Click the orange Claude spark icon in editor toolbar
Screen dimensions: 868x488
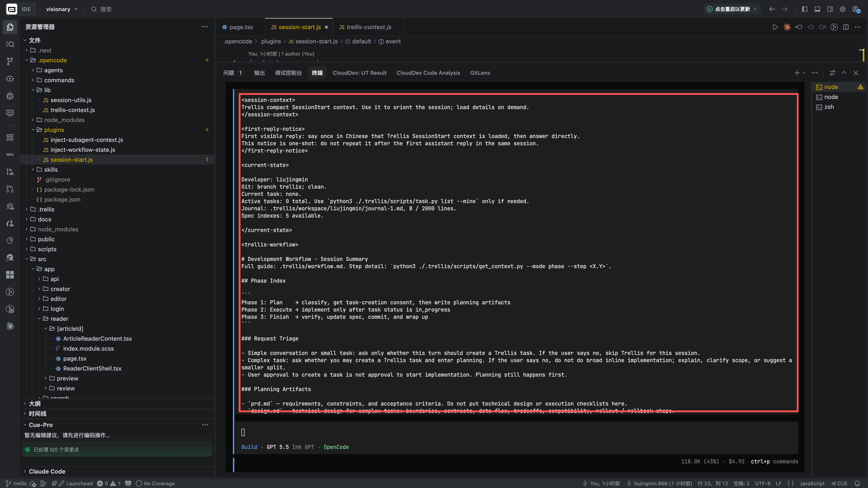(787, 27)
